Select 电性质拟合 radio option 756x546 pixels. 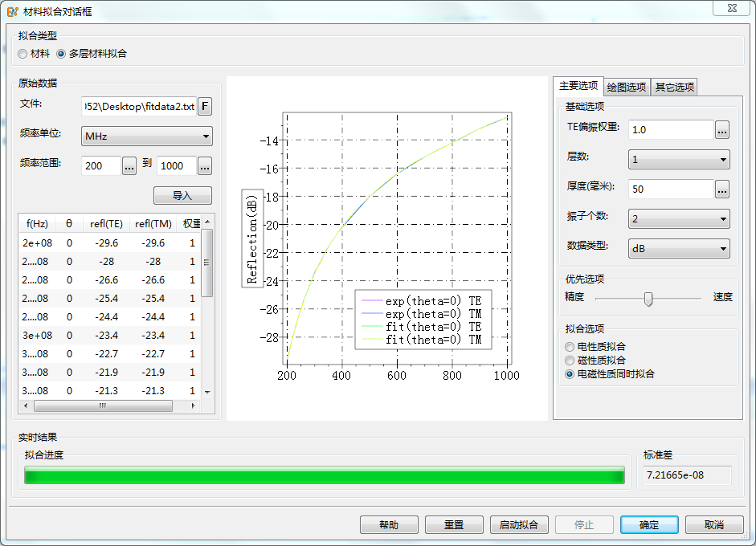(570, 347)
